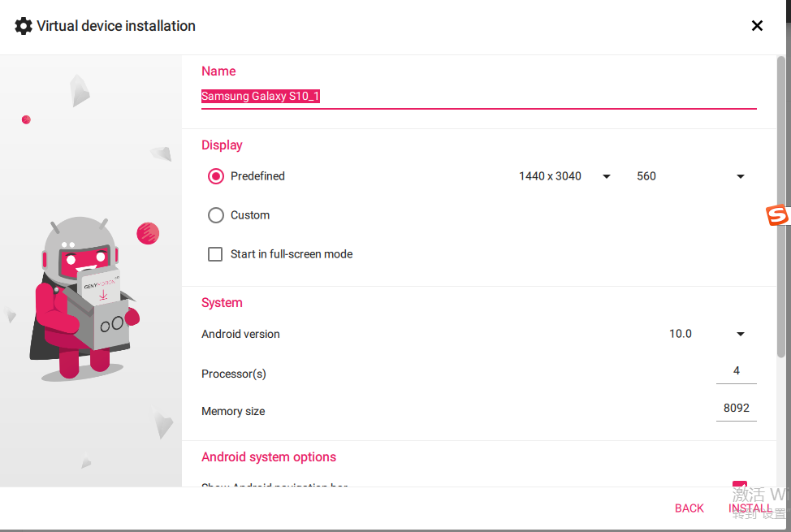Click the Sogou input method icon
This screenshot has width=791, height=532.
pos(777,215)
